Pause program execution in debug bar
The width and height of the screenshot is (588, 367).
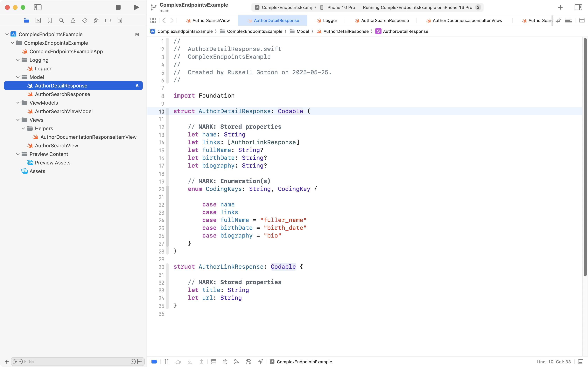(166, 362)
